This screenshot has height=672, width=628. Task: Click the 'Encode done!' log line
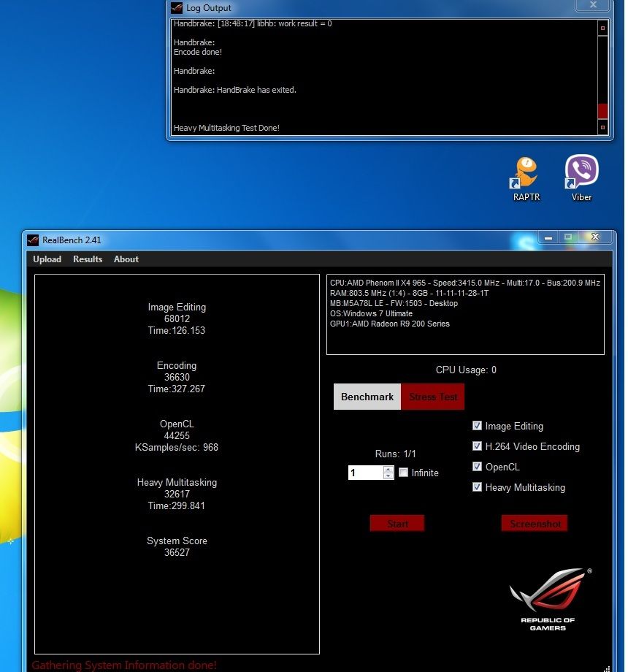pos(198,52)
